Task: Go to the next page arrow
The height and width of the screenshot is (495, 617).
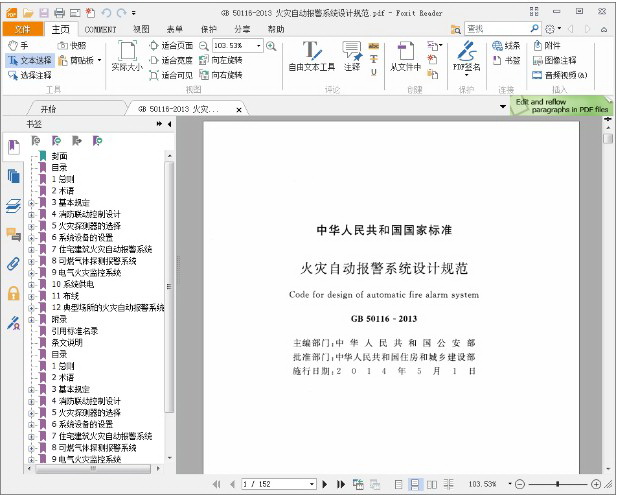Action: coord(326,484)
